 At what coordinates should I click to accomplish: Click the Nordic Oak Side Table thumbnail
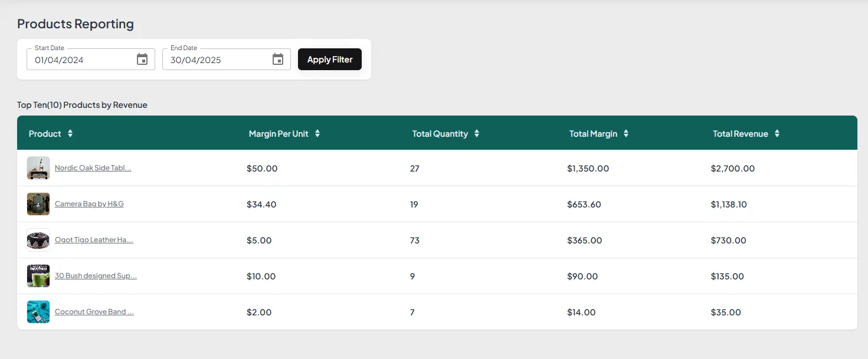(x=38, y=168)
